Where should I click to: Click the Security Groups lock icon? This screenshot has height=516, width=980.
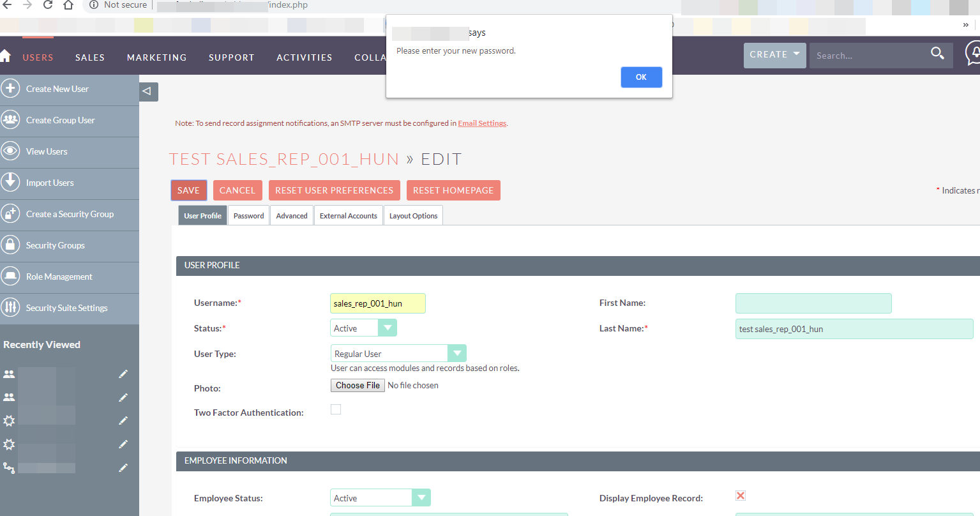pos(10,245)
